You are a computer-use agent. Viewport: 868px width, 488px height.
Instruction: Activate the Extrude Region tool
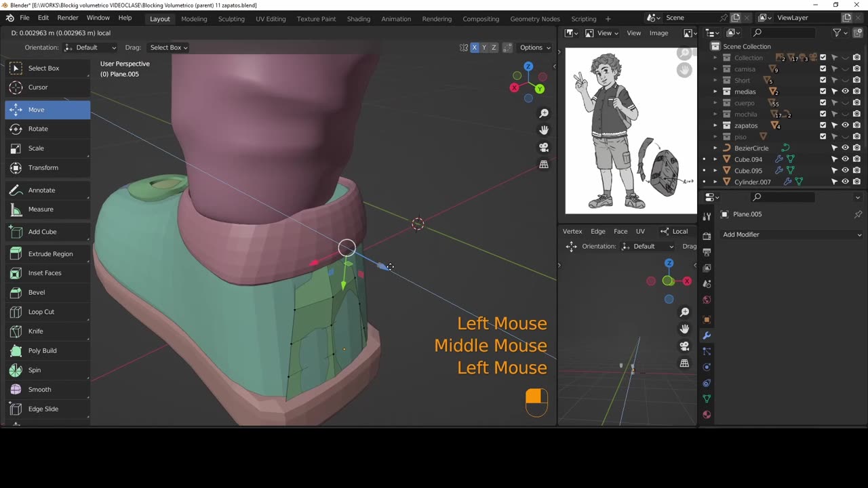(47, 253)
